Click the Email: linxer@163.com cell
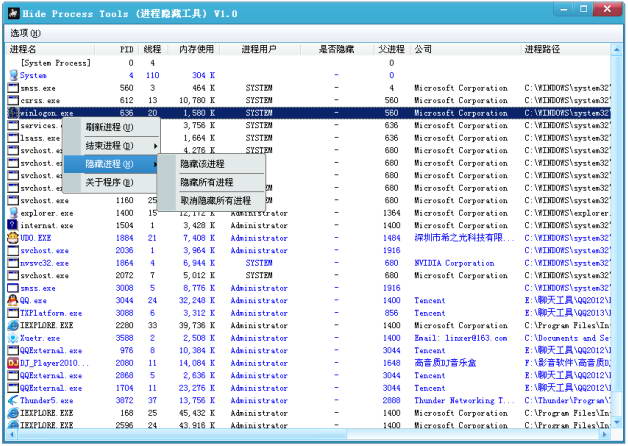 (x=461, y=338)
